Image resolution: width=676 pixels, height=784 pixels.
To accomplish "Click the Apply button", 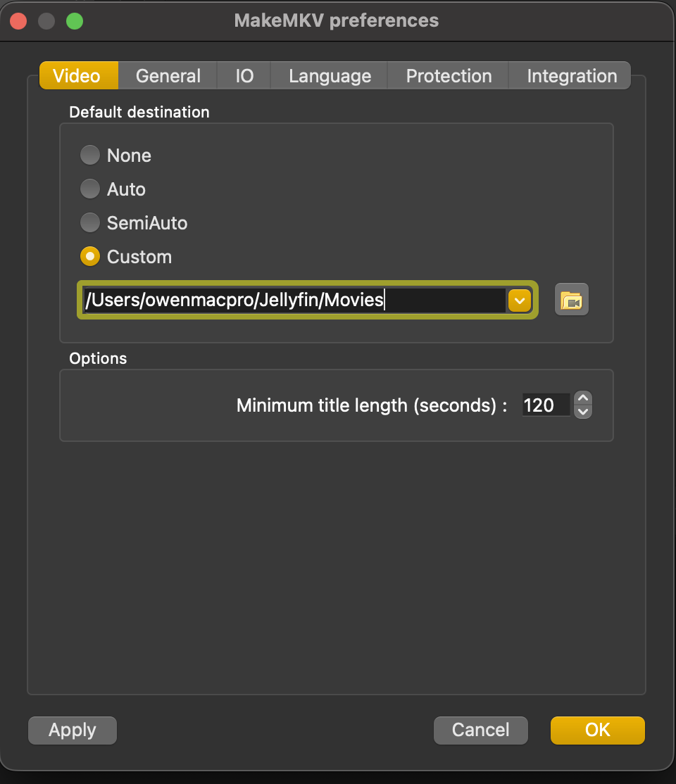I will tap(73, 730).
